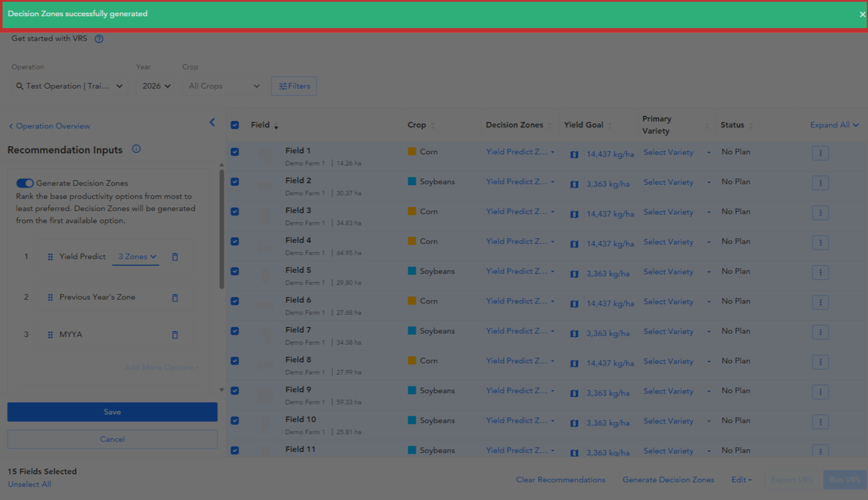The width and height of the screenshot is (868, 500).
Task: Toggle off Generate Decision Zones switch
Action: (x=25, y=183)
